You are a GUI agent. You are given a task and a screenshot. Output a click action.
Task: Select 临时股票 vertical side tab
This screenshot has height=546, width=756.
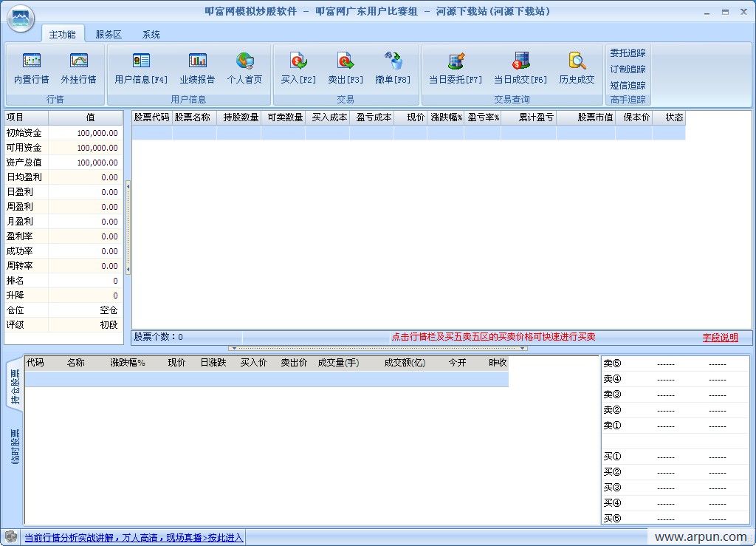[16, 446]
